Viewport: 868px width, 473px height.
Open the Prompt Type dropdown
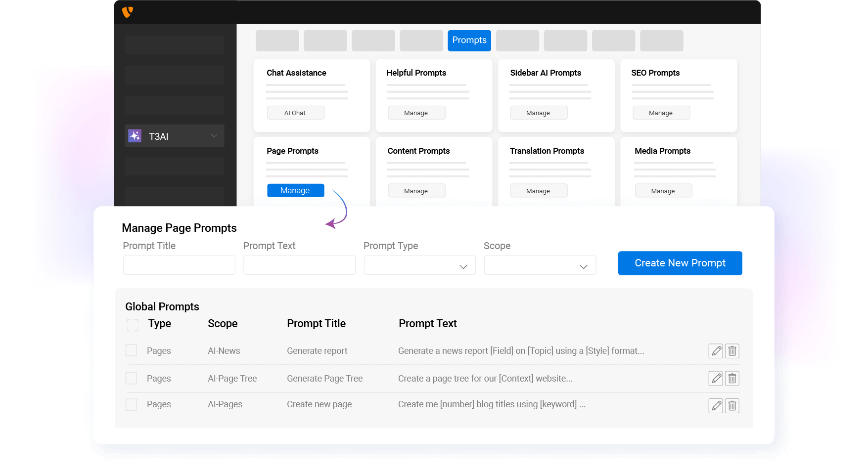419,265
